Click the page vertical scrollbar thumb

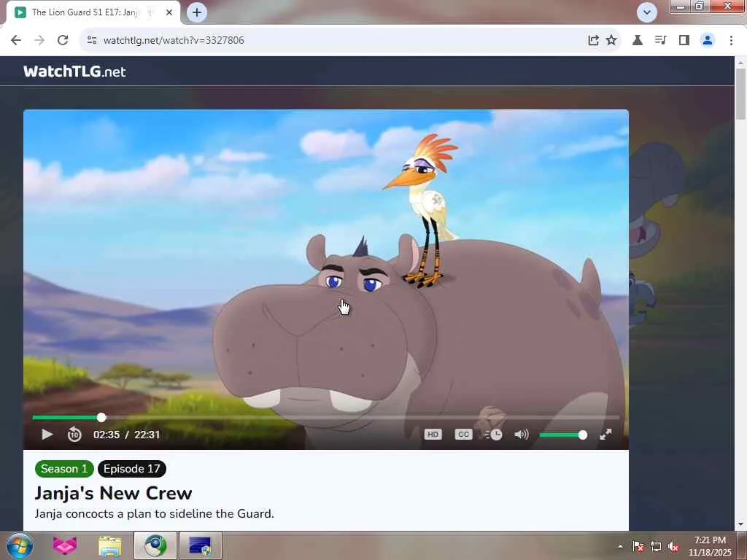point(740,93)
